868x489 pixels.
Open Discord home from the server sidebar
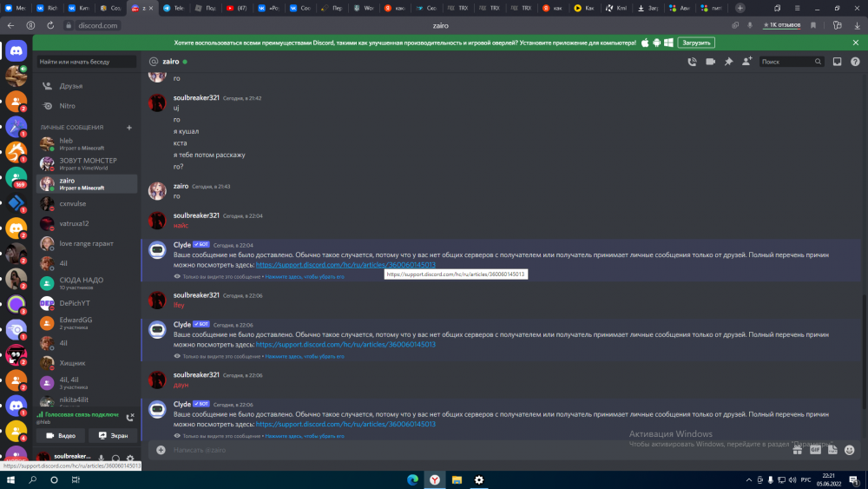click(x=16, y=51)
